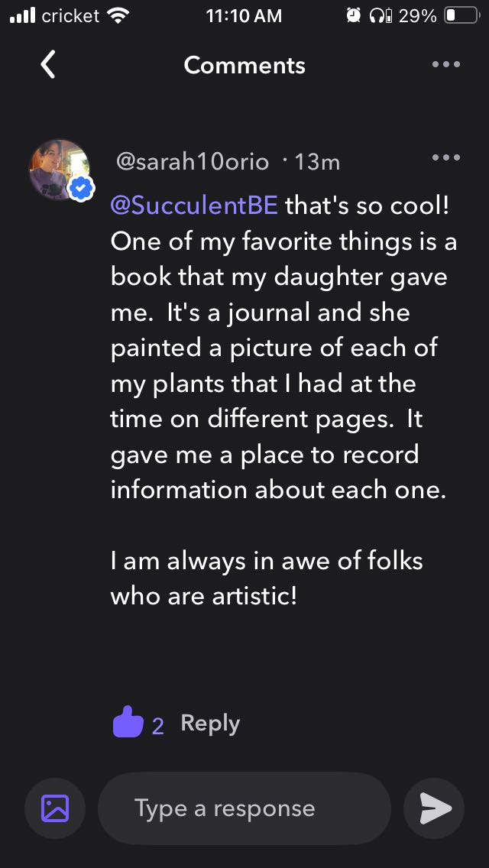
Task: Tap the Wi-Fi icon in the status bar
Action: pos(119,15)
